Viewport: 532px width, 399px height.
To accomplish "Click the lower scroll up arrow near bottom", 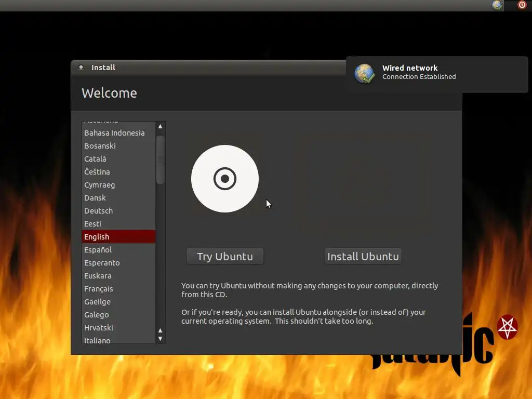I will [160, 330].
